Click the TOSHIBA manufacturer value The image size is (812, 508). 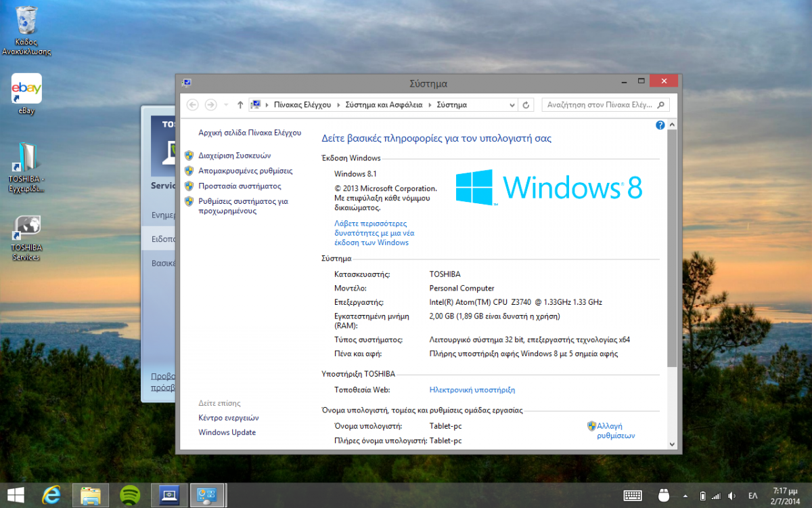445,274
